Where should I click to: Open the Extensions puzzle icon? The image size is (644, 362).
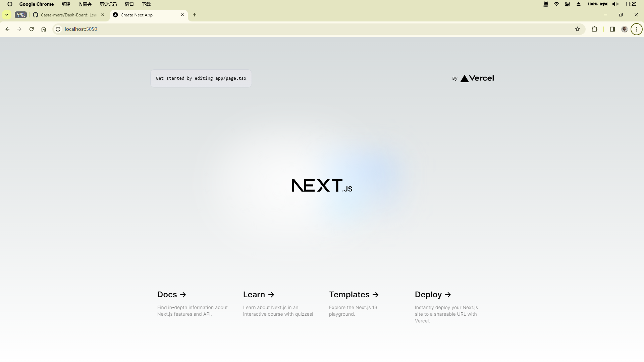(595, 29)
